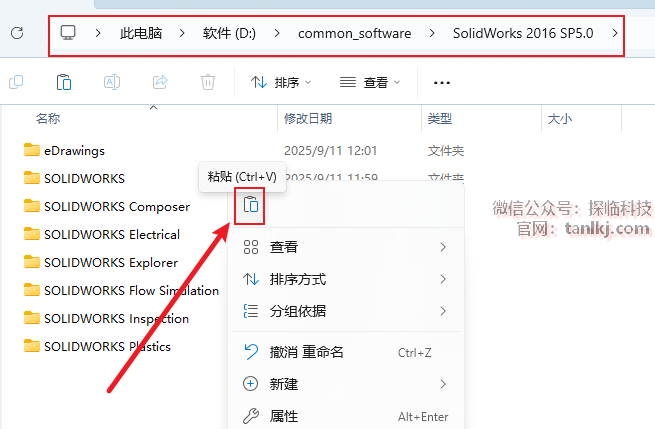
Task: Click 此电脑 in the address breadcrumb
Action: [141, 33]
